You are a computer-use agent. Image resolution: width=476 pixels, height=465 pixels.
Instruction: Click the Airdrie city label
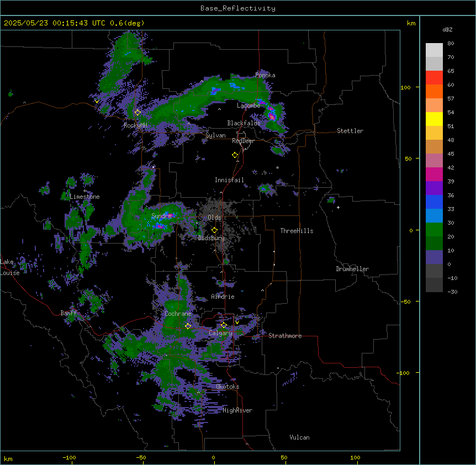pos(223,297)
